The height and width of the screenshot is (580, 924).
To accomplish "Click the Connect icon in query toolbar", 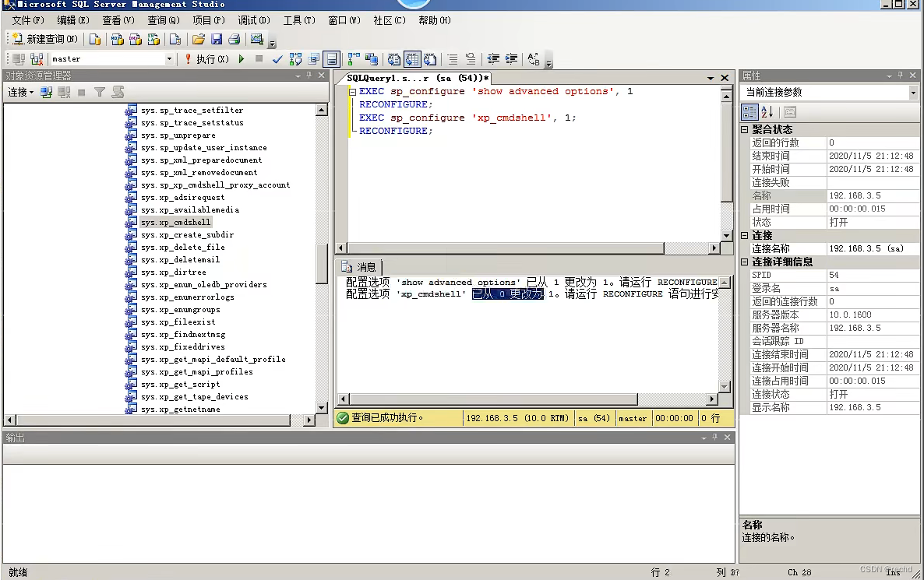I will (19, 59).
